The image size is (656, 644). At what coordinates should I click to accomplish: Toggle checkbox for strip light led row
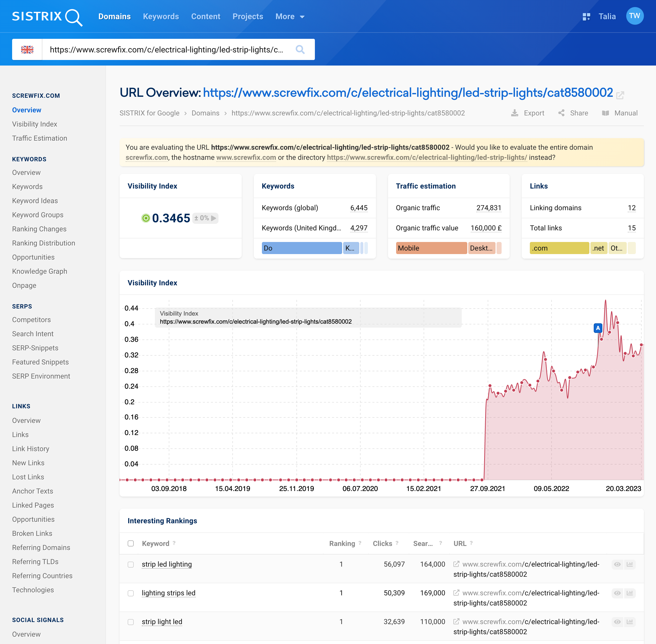(x=130, y=622)
